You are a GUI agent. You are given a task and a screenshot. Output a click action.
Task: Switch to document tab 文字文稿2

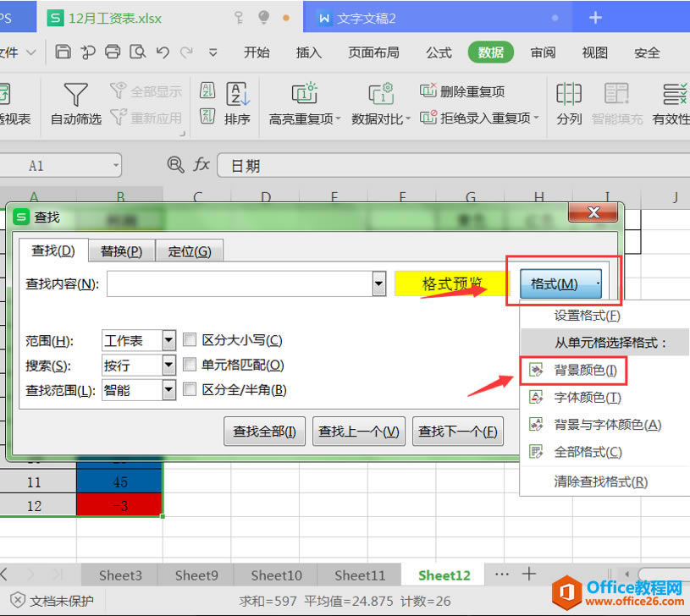tap(366, 18)
